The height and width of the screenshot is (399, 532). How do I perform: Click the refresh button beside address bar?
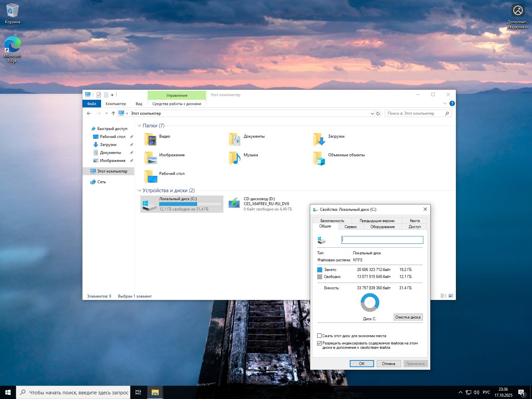[378, 113]
